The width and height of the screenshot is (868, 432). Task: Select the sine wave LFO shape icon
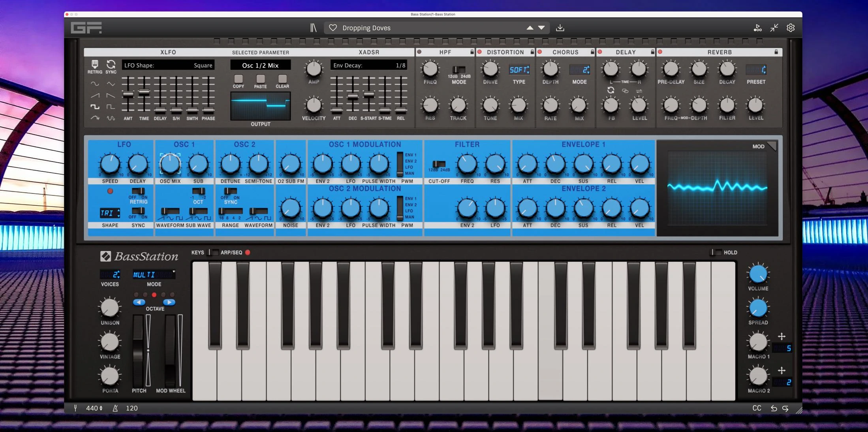[95, 84]
